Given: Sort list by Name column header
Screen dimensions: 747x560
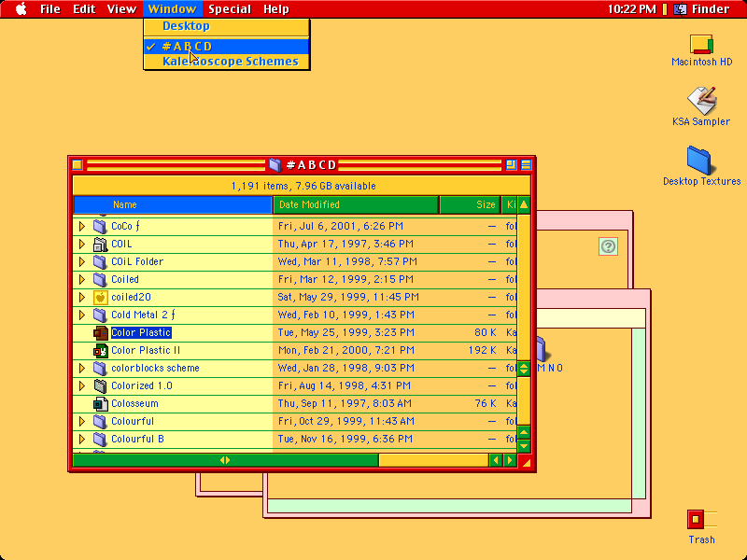Looking at the screenshot, I should (x=173, y=204).
